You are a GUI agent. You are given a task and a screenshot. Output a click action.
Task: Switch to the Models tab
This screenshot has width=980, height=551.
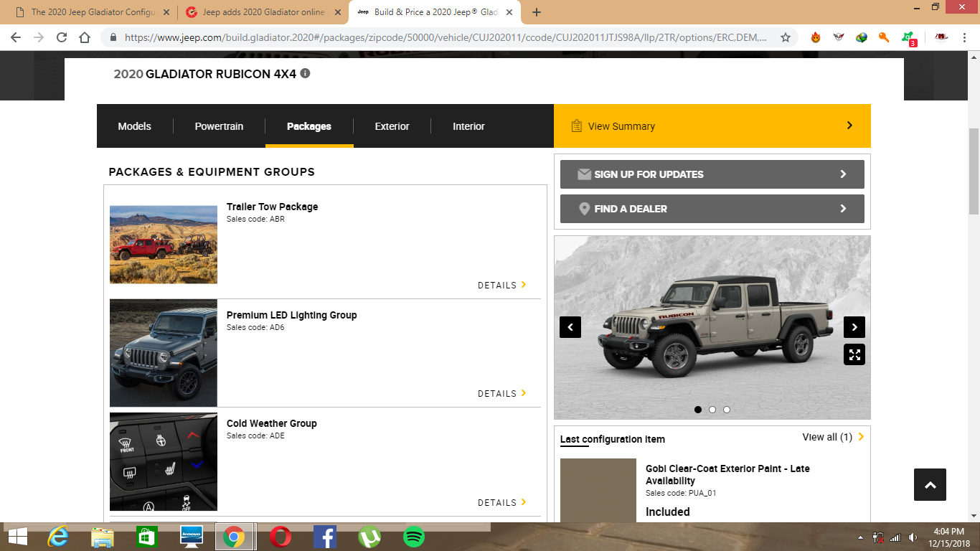pos(135,126)
